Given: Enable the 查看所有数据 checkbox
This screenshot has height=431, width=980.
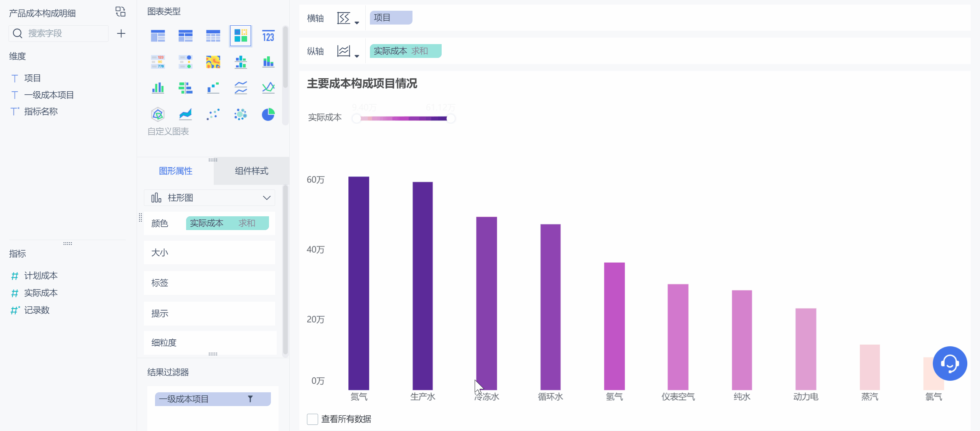Looking at the screenshot, I should pos(312,419).
